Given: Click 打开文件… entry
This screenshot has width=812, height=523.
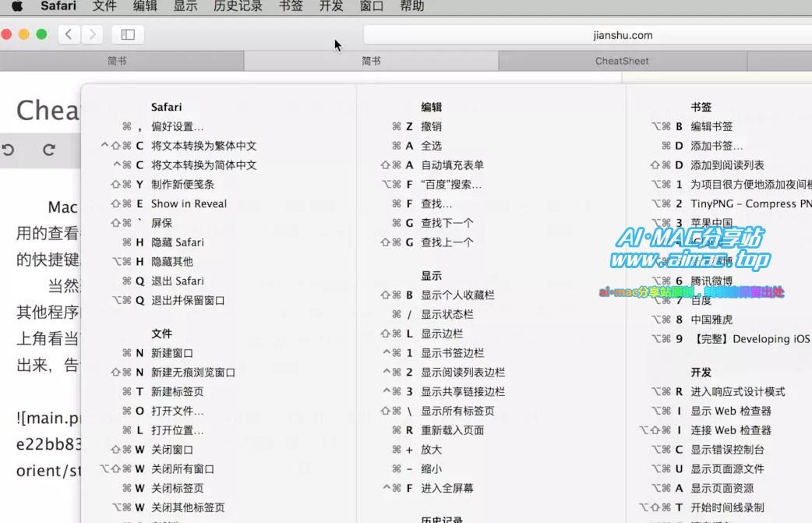Looking at the screenshot, I should click(177, 411).
